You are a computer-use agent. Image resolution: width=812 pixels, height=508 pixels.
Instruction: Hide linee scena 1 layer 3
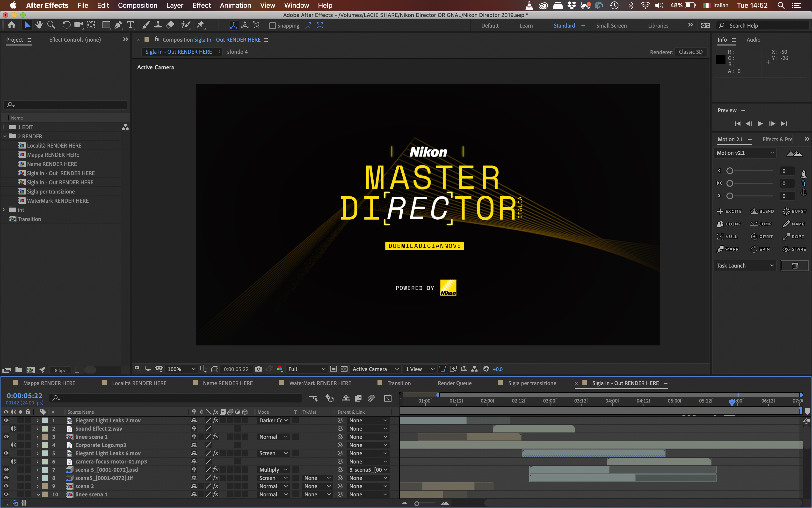(6, 437)
